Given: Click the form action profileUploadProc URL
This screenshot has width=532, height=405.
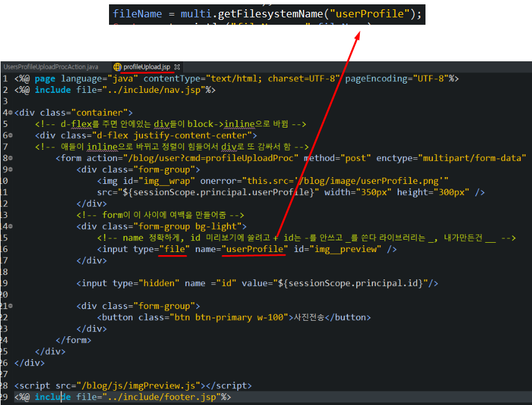Looking at the screenshot, I should [211, 158].
